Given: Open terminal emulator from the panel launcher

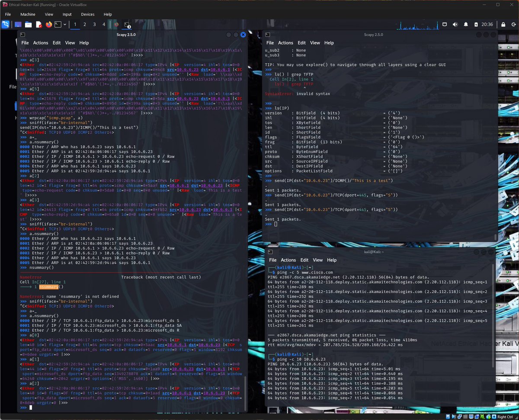Looking at the screenshot, I should (x=58, y=25).
